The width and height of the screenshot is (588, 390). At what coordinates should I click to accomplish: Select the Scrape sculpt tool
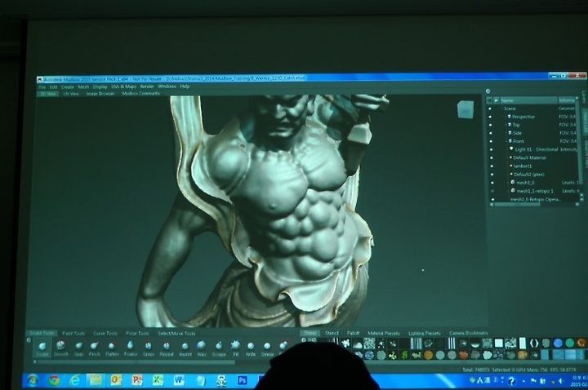pyautogui.click(x=219, y=348)
